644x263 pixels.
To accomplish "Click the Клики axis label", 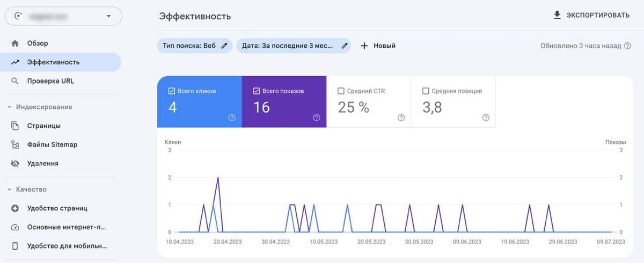I will coord(173,142).
